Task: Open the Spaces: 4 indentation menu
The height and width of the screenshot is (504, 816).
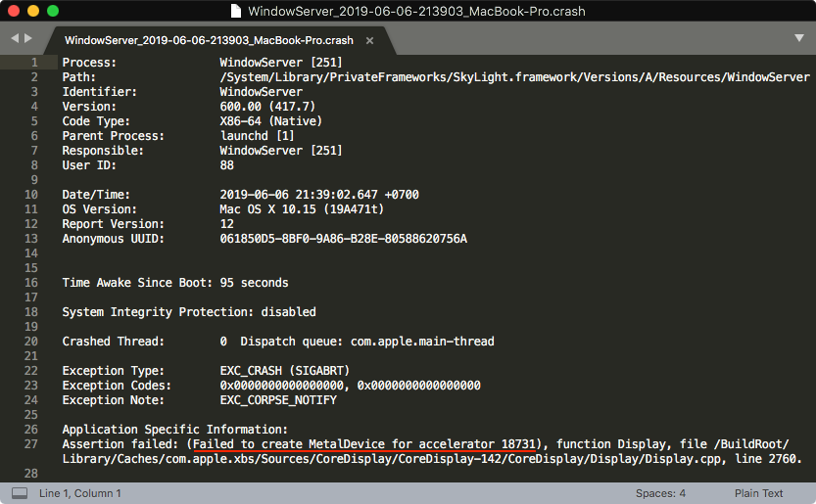Action: click(x=660, y=493)
